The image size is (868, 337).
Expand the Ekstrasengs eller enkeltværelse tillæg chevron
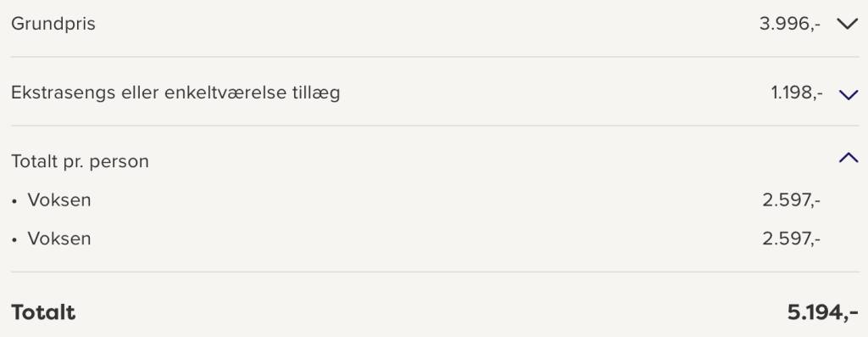pos(848,94)
